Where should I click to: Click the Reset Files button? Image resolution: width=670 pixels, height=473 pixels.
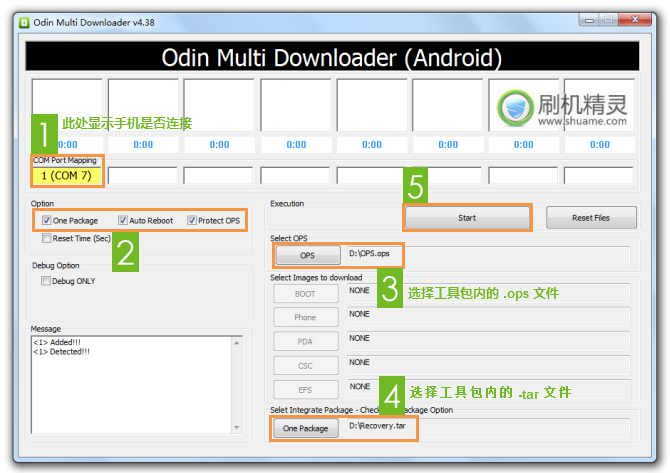click(x=589, y=218)
